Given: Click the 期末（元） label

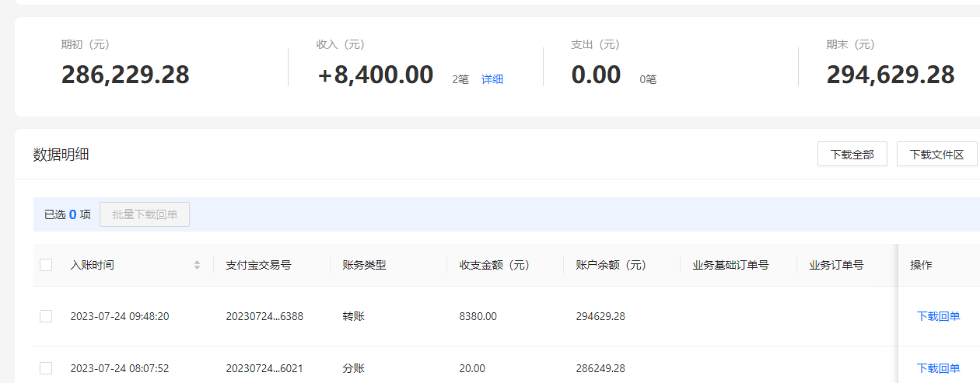Looking at the screenshot, I should point(851,45).
